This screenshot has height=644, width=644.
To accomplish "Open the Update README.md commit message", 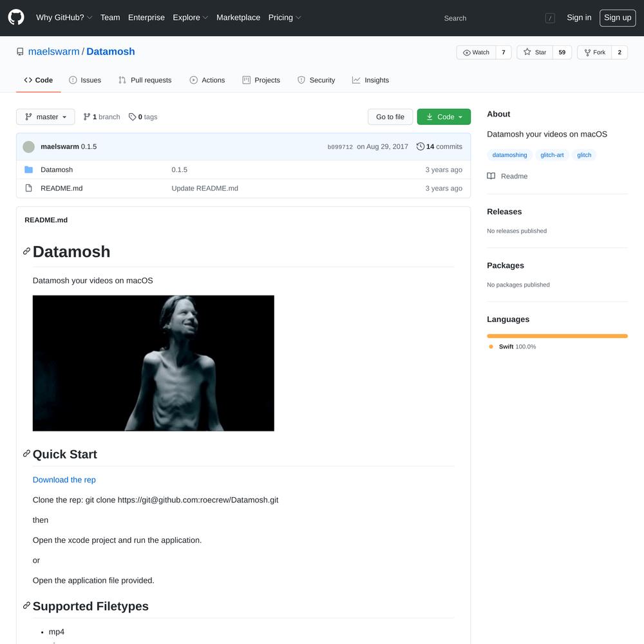I will 205,188.
